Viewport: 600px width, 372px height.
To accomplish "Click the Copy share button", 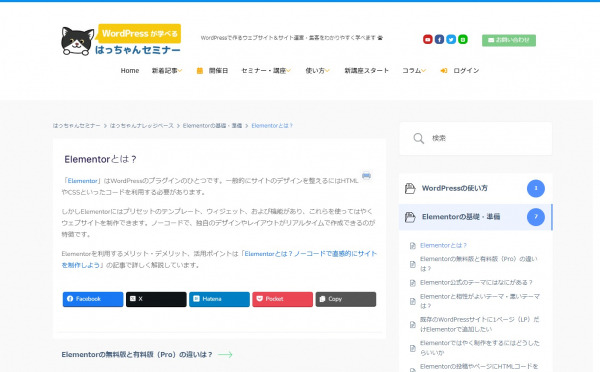I will [x=346, y=299].
